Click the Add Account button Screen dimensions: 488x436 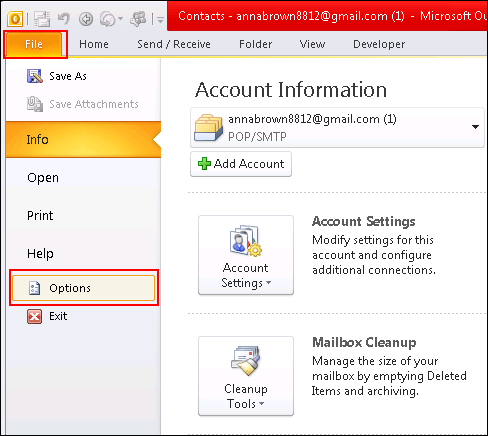coord(241,164)
